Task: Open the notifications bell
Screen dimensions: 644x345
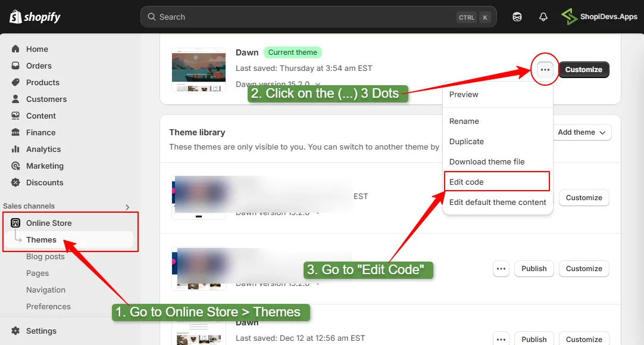Action: coord(543,17)
